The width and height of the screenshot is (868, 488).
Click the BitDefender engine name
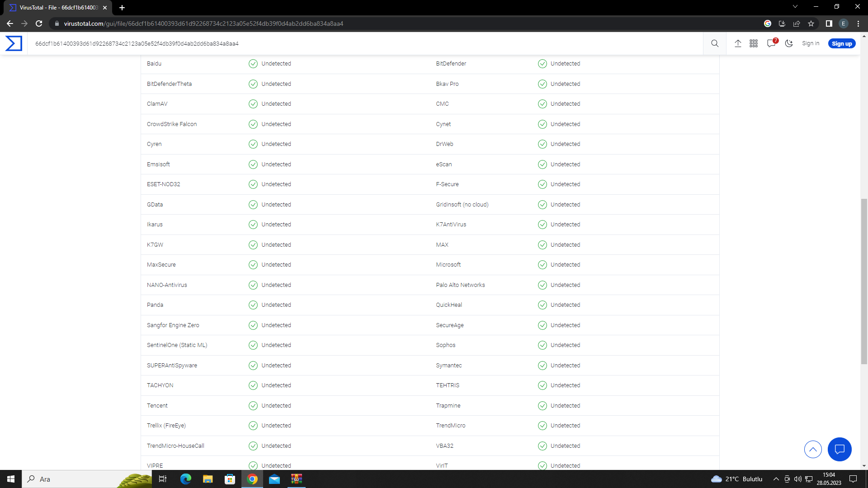(x=451, y=64)
